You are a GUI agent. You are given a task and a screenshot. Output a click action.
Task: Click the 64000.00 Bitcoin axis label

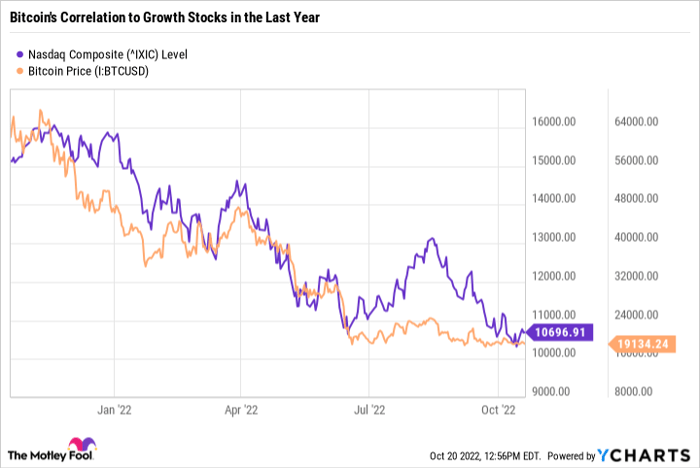coord(636,123)
